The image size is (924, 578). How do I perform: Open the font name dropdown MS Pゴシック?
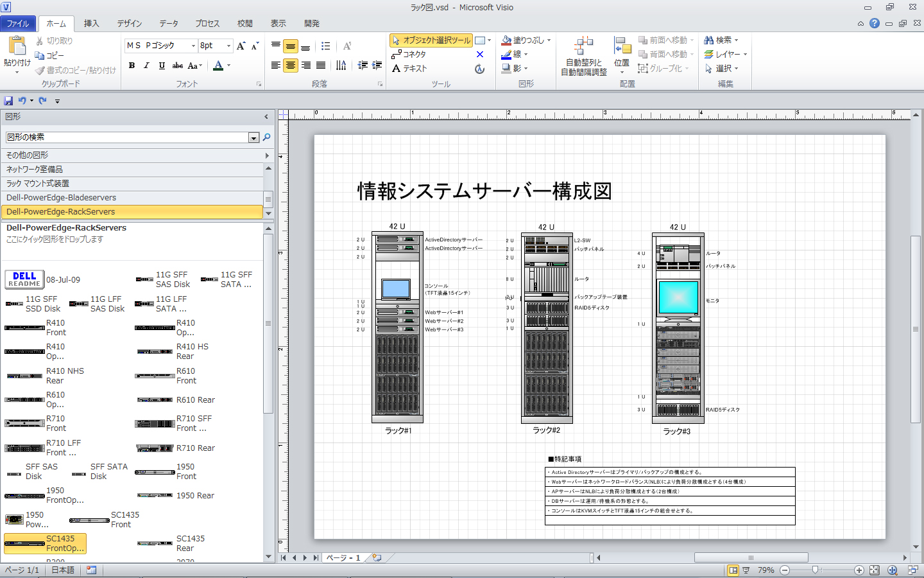coord(193,46)
